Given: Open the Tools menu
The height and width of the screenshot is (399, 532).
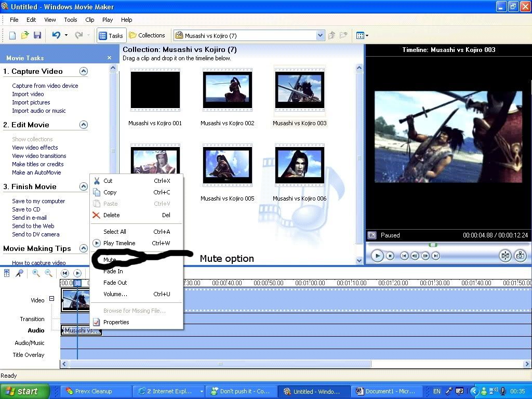Looking at the screenshot, I should point(71,20).
